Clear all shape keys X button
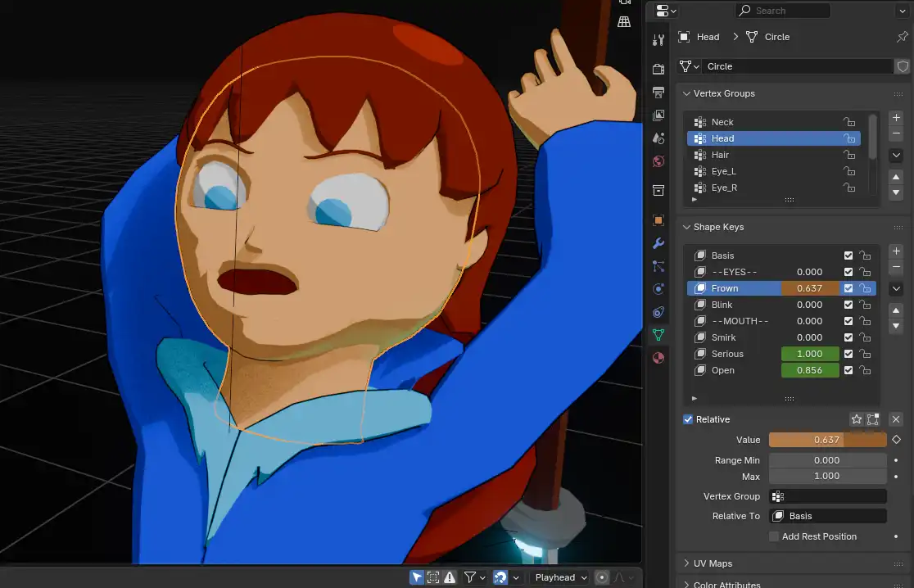Image resolution: width=914 pixels, height=588 pixels. click(896, 419)
